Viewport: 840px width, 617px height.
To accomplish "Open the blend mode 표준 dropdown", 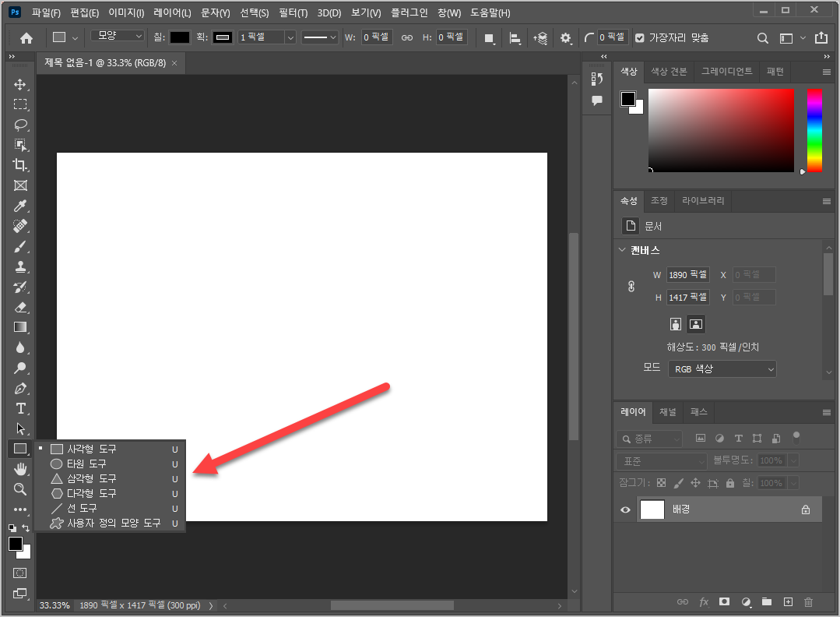I will (x=662, y=461).
